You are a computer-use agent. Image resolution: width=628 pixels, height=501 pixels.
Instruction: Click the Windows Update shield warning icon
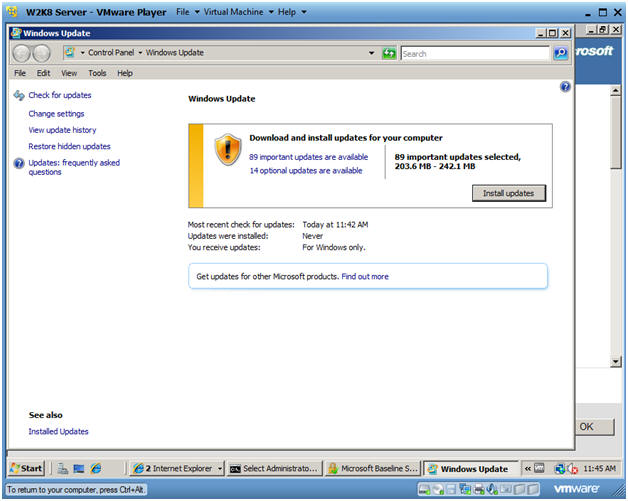[227, 149]
